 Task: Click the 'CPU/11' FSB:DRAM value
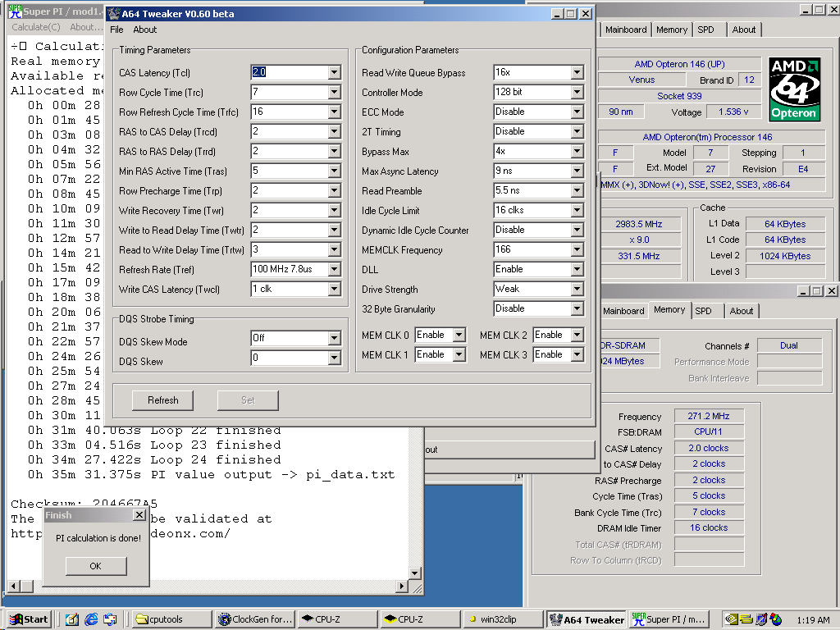(x=708, y=431)
